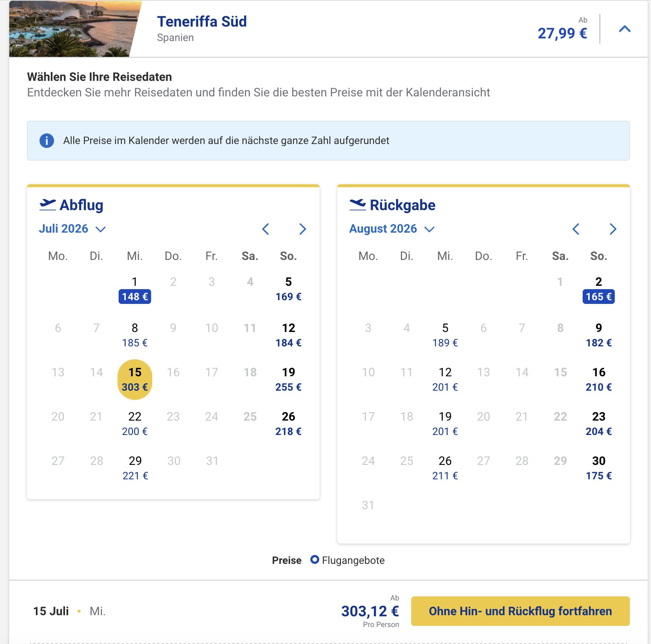Pick August 2 return for 165 €

(599, 290)
